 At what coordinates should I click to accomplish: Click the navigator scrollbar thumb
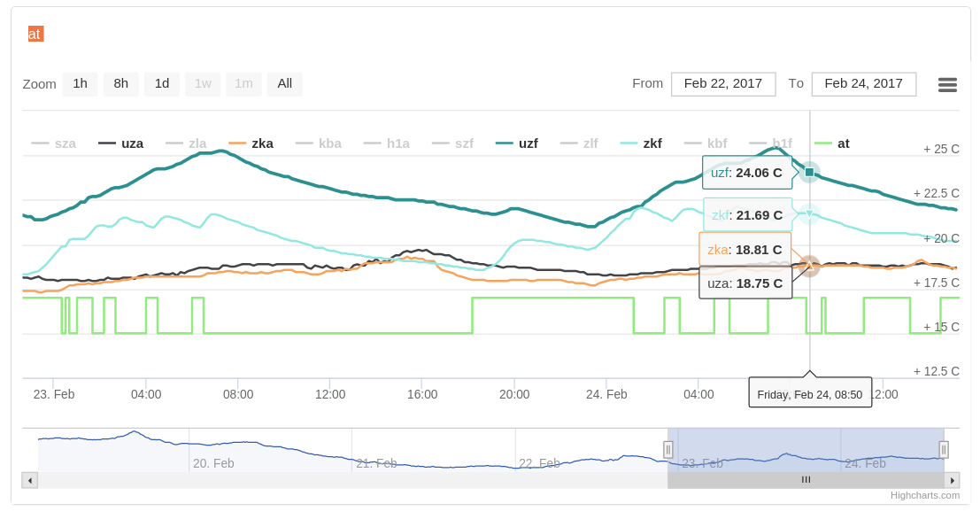pyautogui.click(x=806, y=480)
